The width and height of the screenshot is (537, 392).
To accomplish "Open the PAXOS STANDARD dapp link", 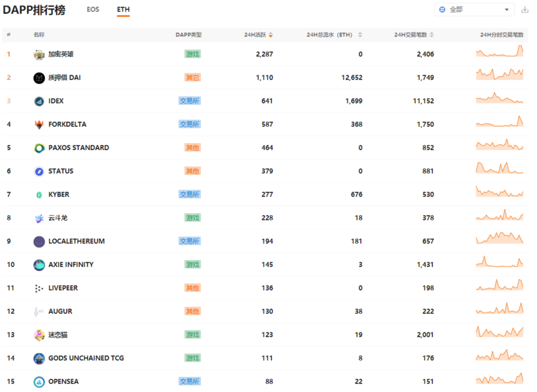I will tap(79, 148).
